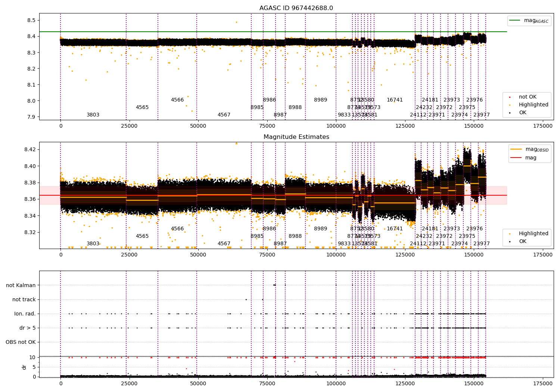Click obsid label 8988 in Magnitude Estimates panel

[x=295, y=236]
